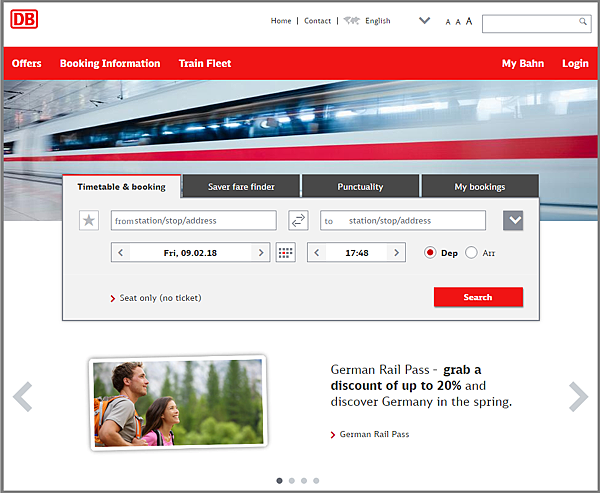Image resolution: width=600 pixels, height=493 pixels.
Task: Open the calendar date picker icon
Action: click(285, 253)
